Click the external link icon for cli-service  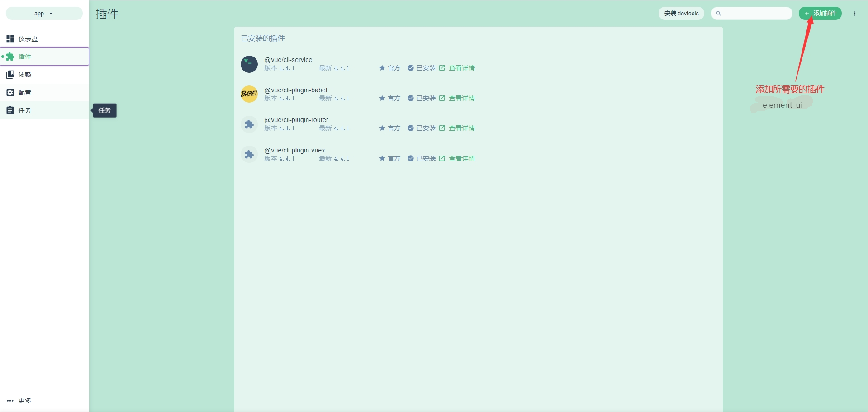[442, 68]
